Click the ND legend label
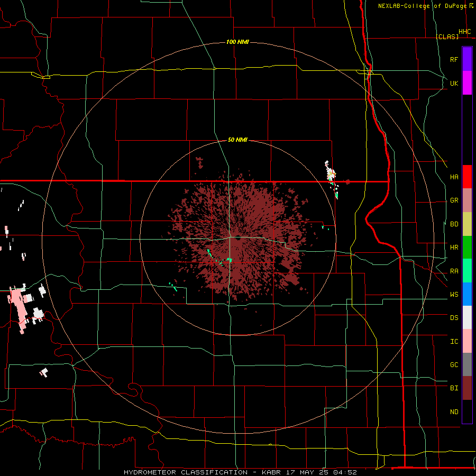Screen dimensions: 476x476 pyautogui.click(x=454, y=412)
